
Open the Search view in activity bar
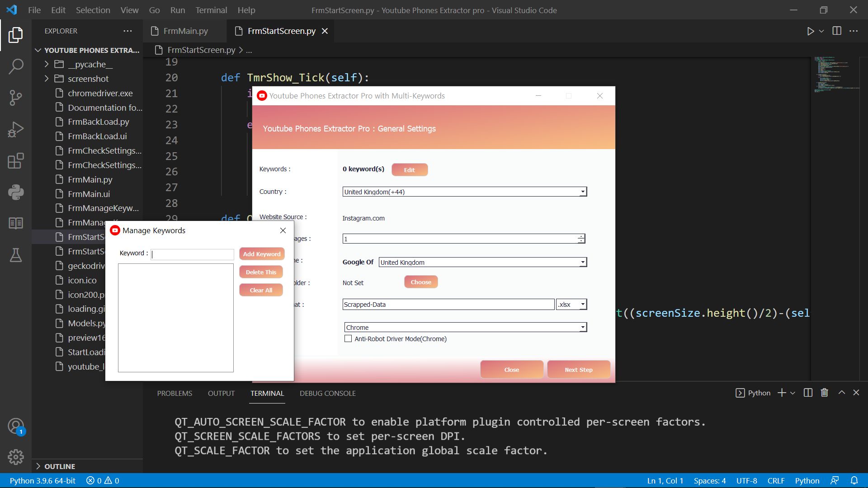tap(15, 66)
